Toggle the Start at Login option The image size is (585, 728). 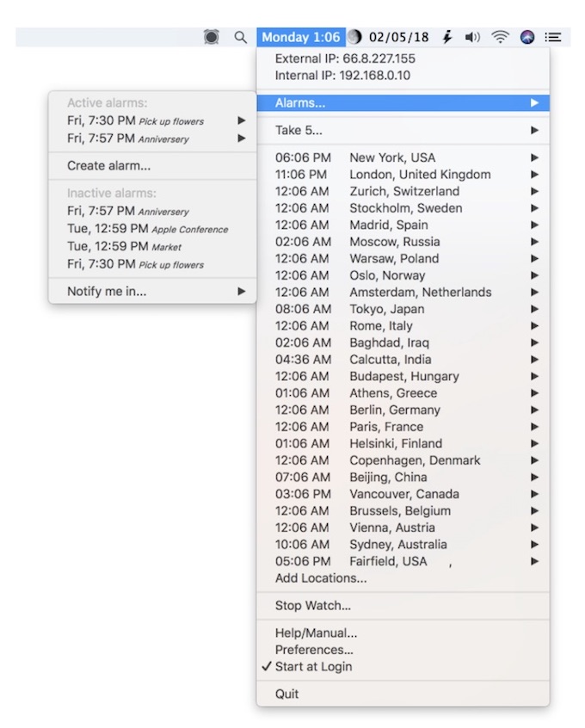pos(313,667)
